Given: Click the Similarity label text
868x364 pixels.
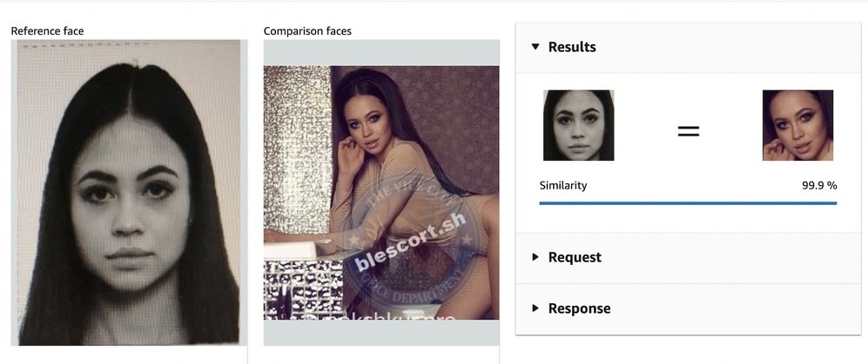Looking at the screenshot, I should (563, 186).
